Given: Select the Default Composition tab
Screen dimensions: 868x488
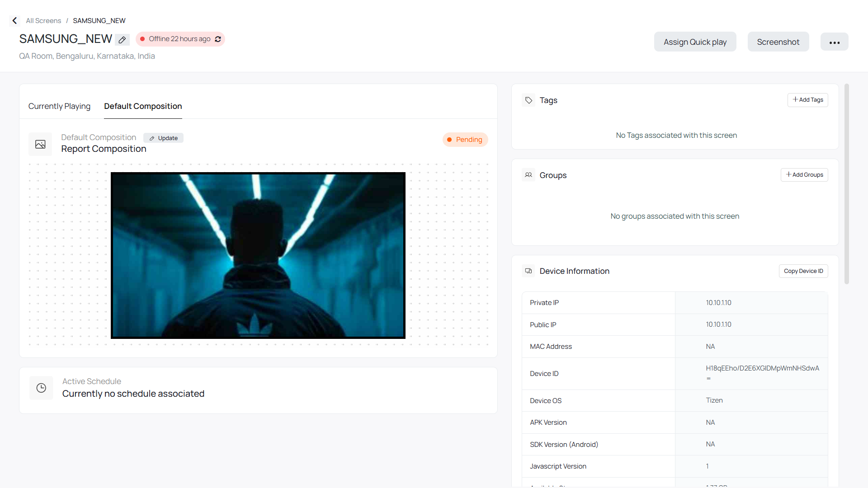Looking at the screenshot, I should click(x=143, y=106).
